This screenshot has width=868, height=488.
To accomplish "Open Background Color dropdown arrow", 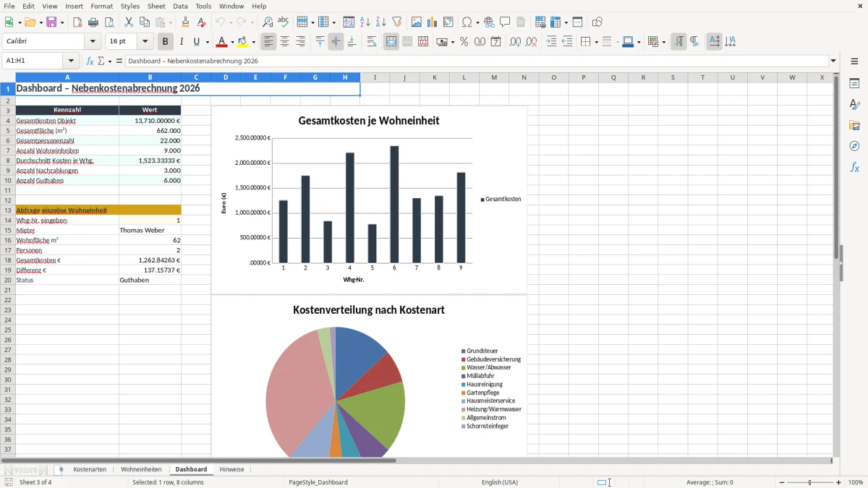I will (254, 42).
